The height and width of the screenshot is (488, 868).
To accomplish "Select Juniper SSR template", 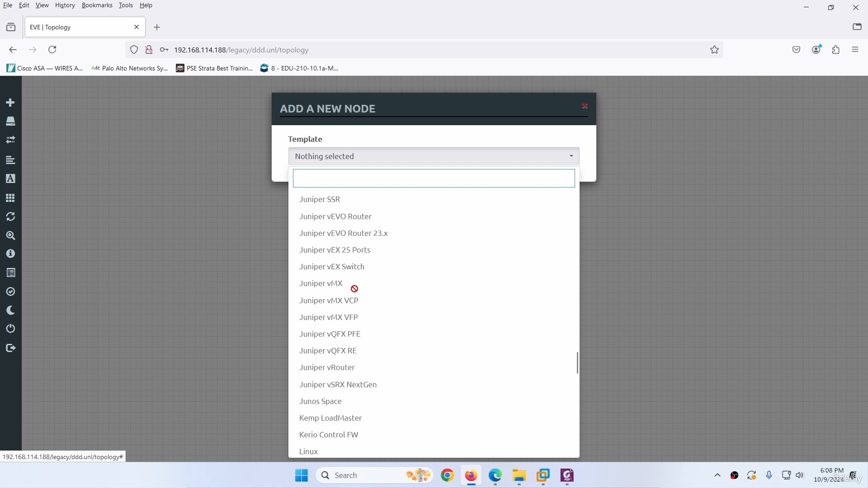I will [x=434, y=199].
